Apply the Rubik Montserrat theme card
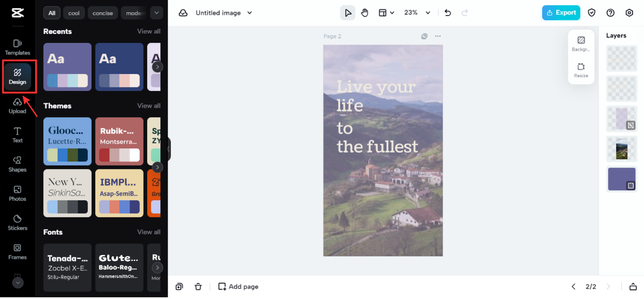Image resolution: width=644 pixels, height=299 pixels. (120, 141)
